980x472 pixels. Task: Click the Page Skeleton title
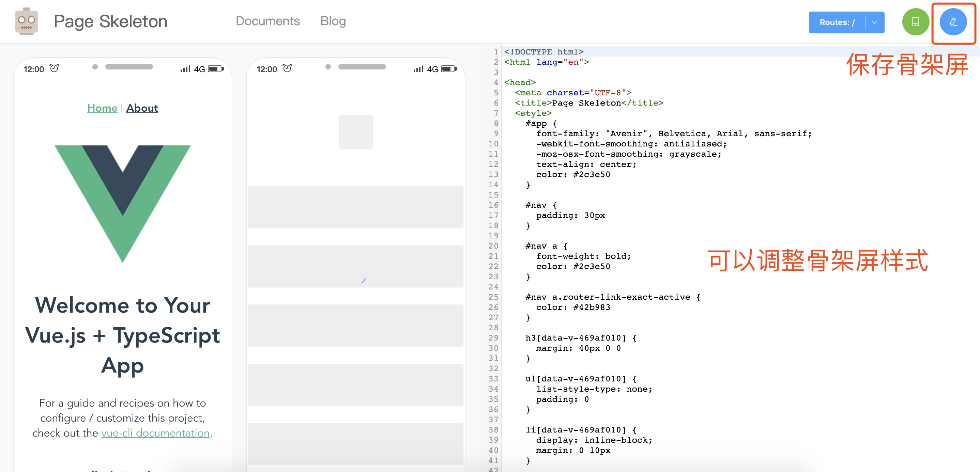[x=110, y=21]
